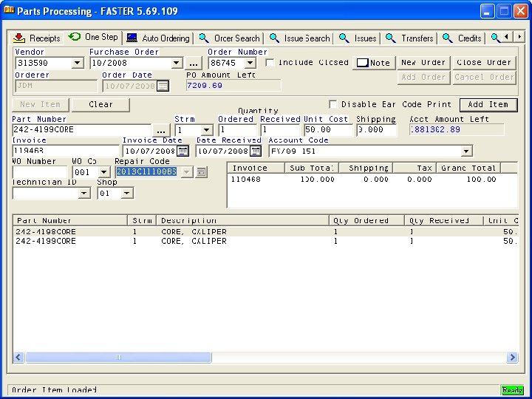Open the Auto Ordering tab
The image size is (532, 399).
point(158,38)
